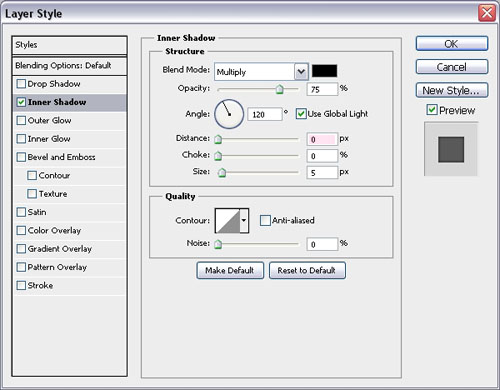
Task: Toggle Use Global Light checkbox
Action: [301, 114]
